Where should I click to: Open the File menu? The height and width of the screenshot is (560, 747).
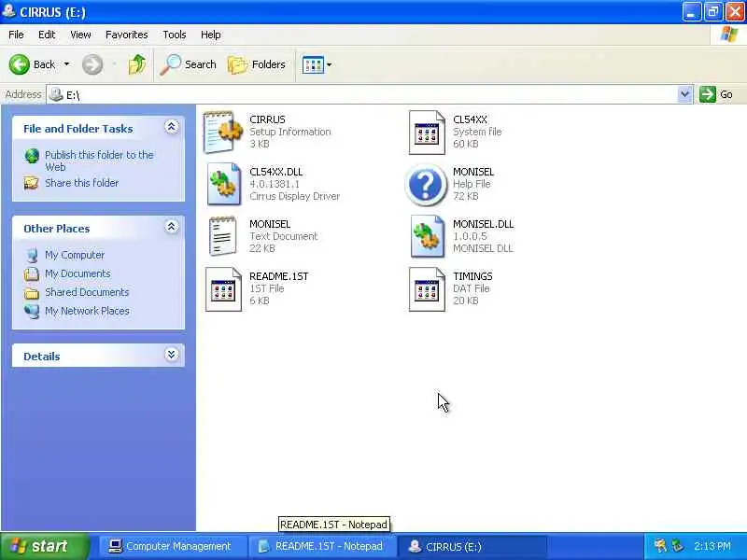point(16,35)
